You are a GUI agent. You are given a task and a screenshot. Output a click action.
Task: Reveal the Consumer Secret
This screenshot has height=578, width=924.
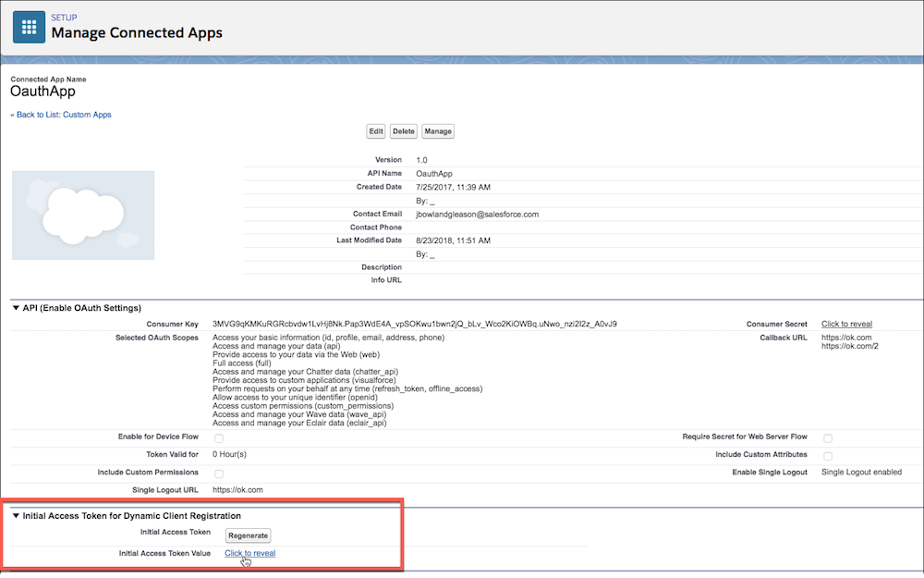[x=846, y=324]
